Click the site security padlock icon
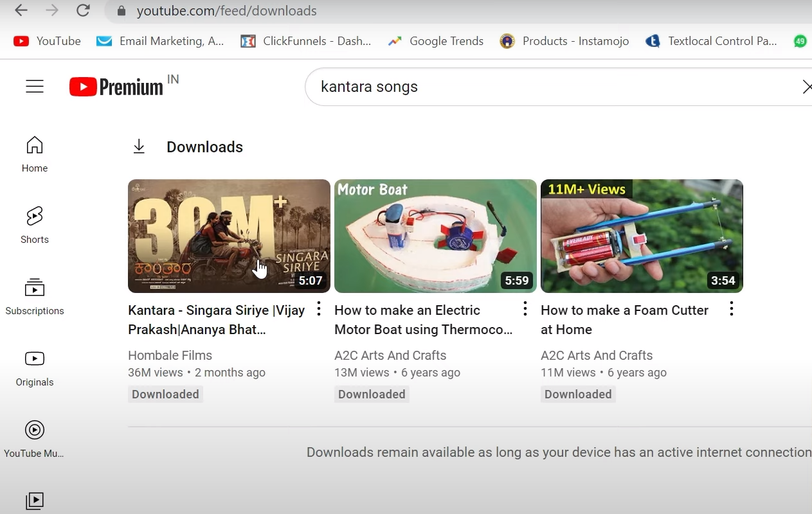 pos(120,10)
